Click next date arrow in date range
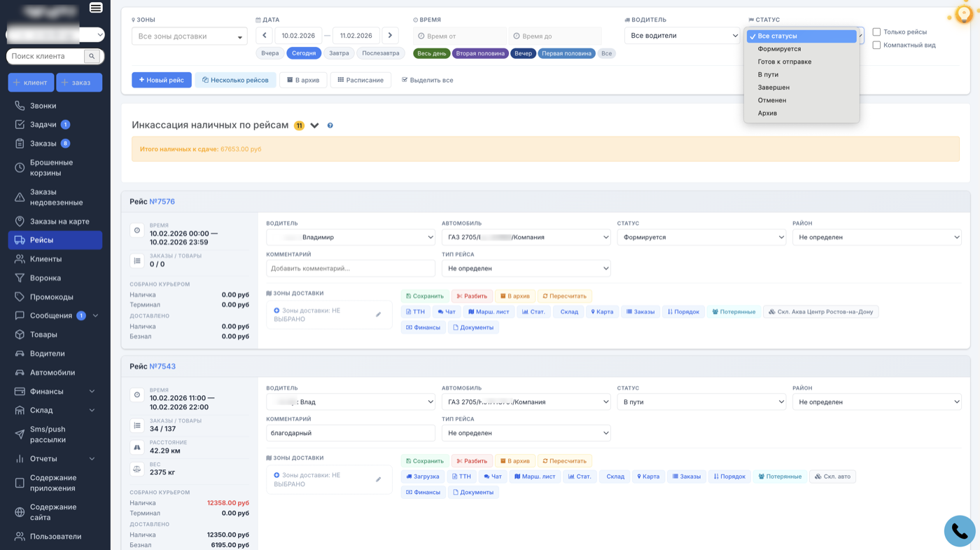 click(x=390, y=36)
